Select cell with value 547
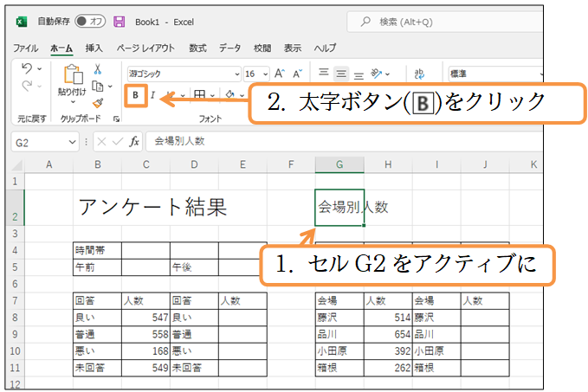Viewport: 588px width, 392px height. 145,318
